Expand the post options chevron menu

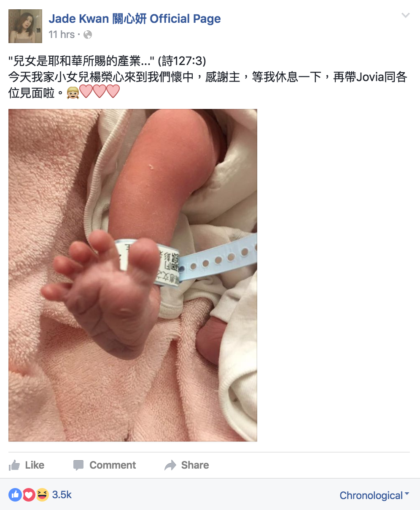tap(405, 16)
